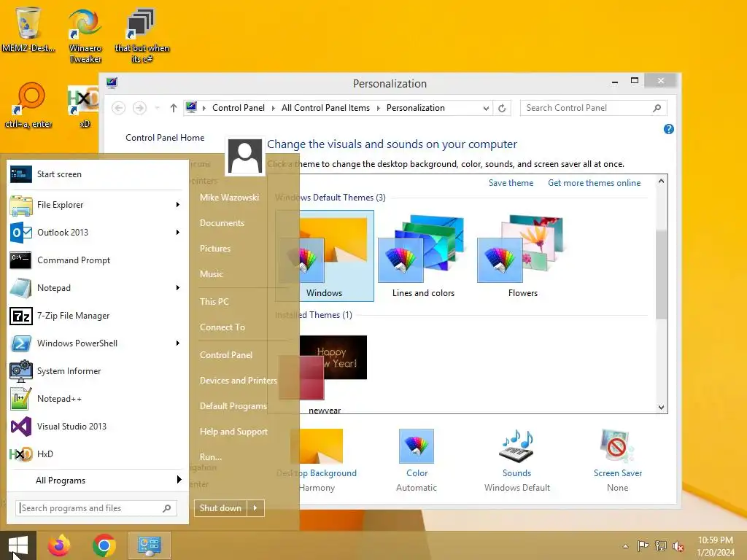
Task: Open Help and Support entry
Action: [233, 432]
